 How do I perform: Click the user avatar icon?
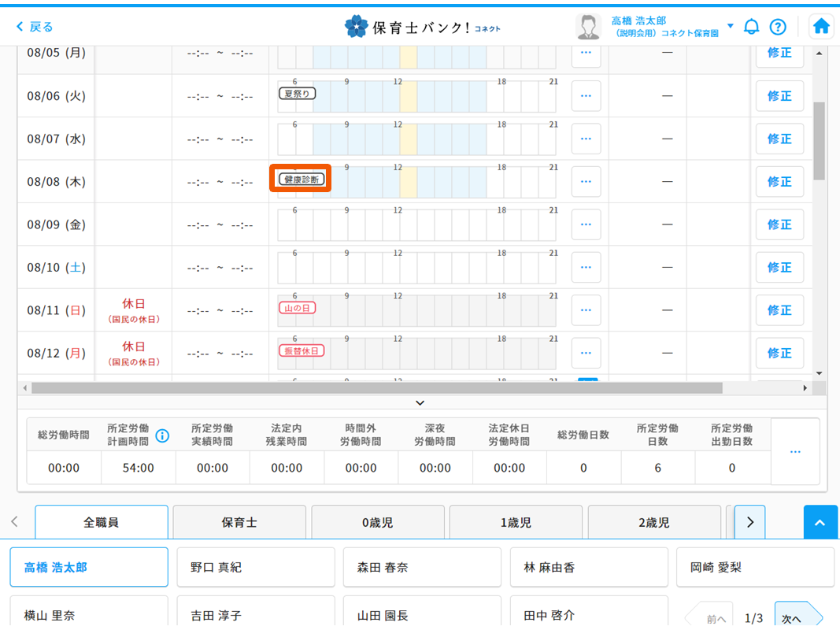588,27
